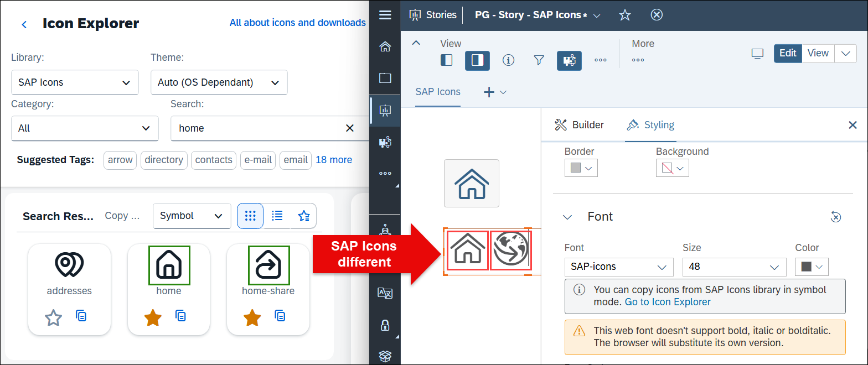Select the addresses icon in the results
Image resolution: width=868 pixels, height=365 pixels.
click(x=69, y=265)
